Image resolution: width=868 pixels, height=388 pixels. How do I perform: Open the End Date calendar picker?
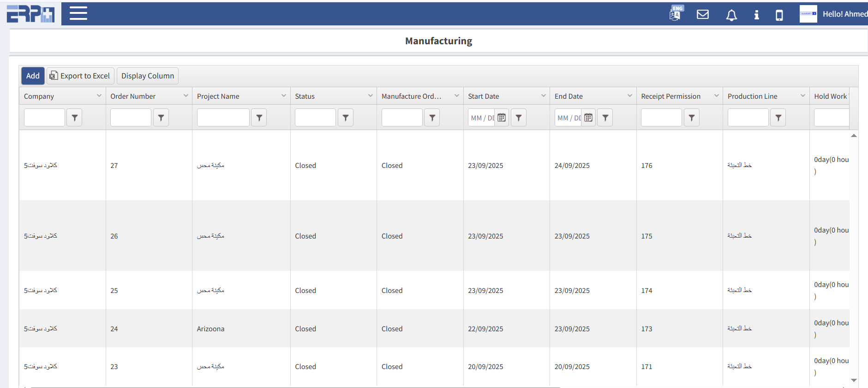588,118
